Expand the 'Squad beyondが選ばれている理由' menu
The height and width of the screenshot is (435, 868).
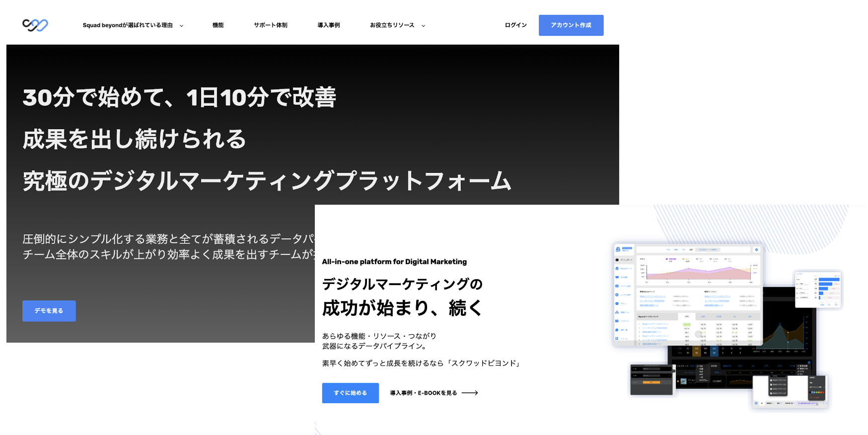click(133, 25)
